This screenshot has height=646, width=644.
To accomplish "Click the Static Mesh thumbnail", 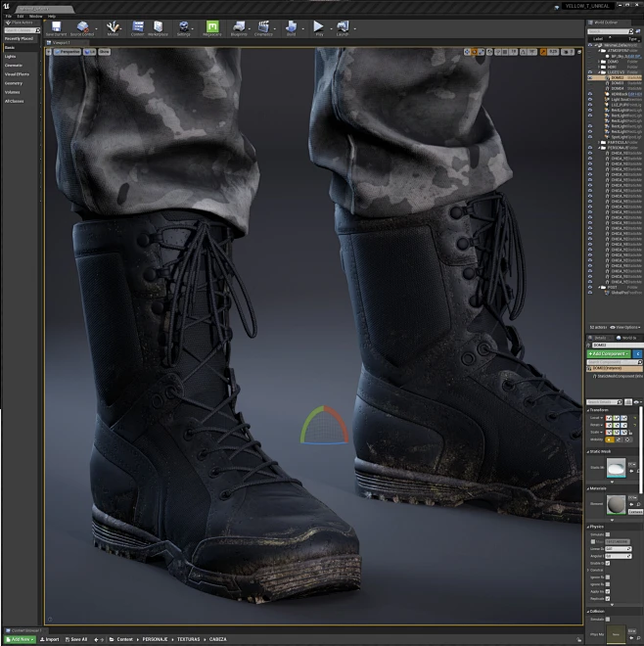I will tap(616, 468).
